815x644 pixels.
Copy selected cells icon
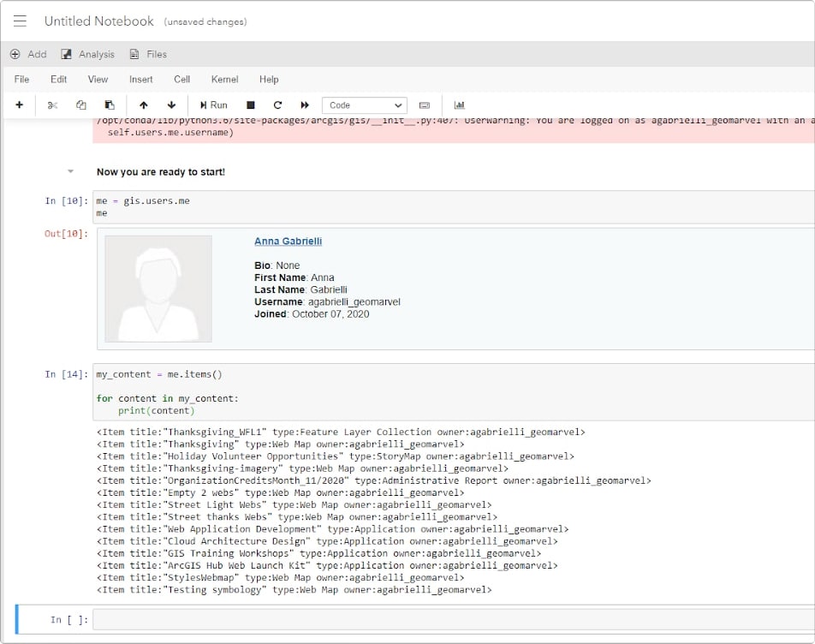[81, 105]
